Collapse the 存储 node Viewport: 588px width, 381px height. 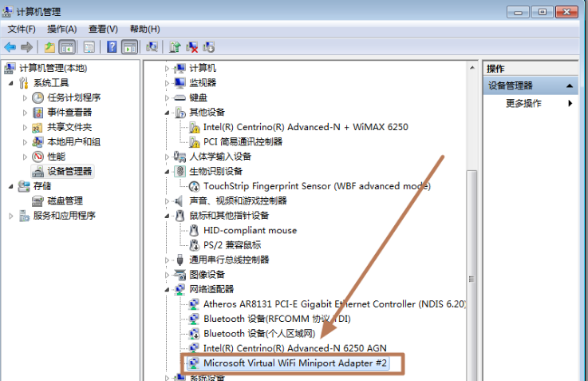tap(11, 186)
